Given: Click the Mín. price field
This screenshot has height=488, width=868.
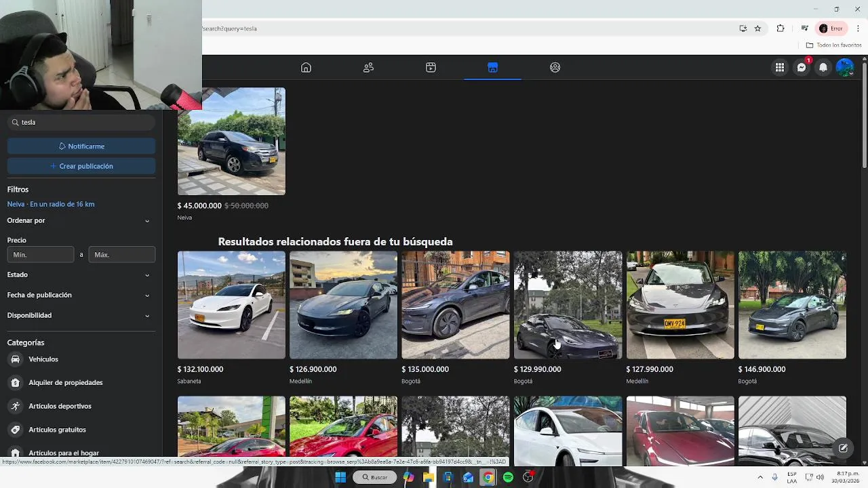Looking at the screenshot, I should point(41,255).
